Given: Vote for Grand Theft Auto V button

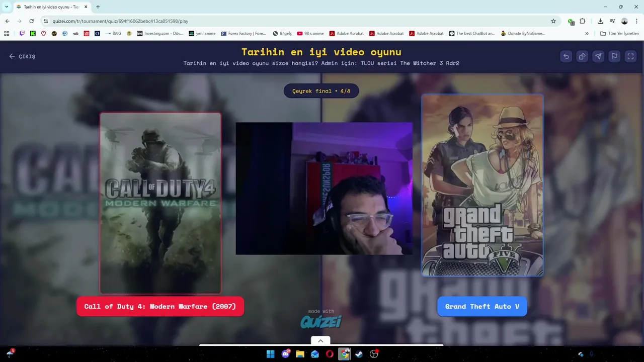Looking at the screenshot, I should [x=482, y=306].
